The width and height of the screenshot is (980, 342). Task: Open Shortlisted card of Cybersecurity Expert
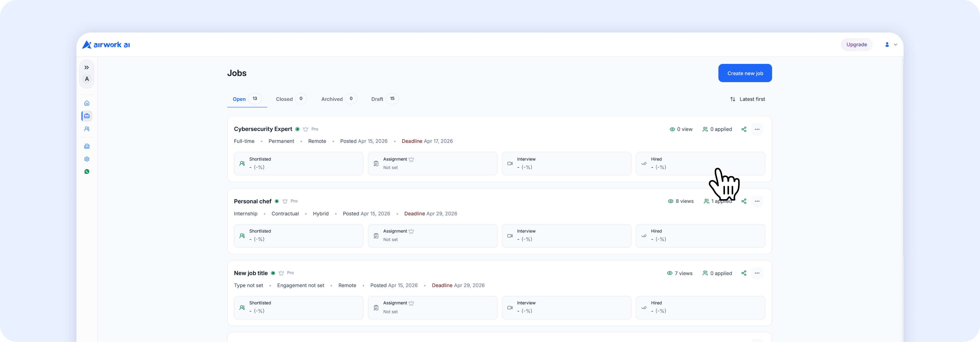click(299, 164)
